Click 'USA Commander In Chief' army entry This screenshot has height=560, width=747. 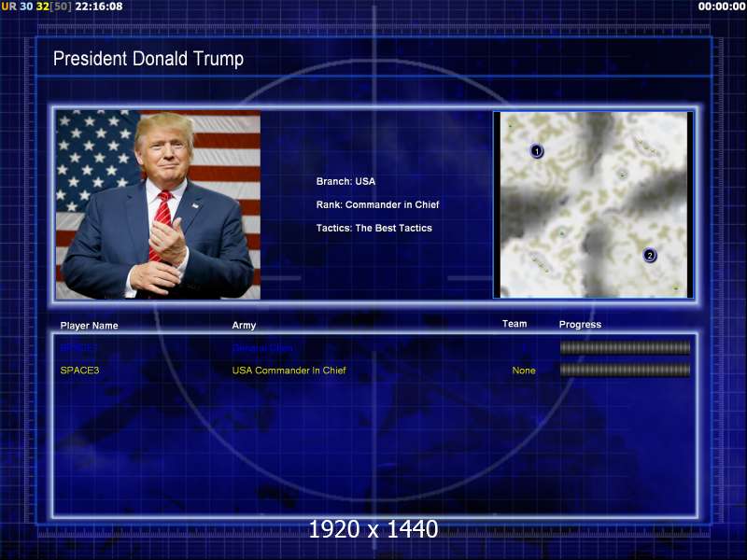pyautogui.click(x=289, y=370)
